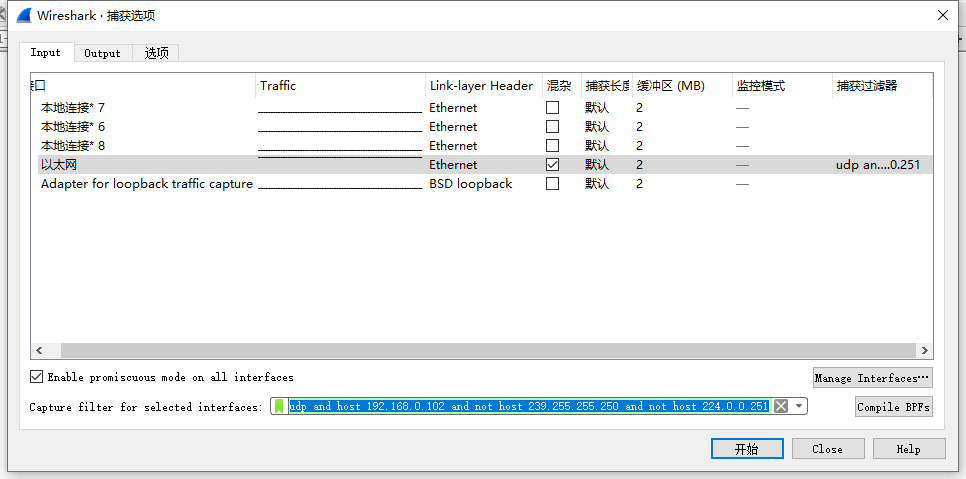Disable promiscuous mode on all interfaces

[36, 377]
